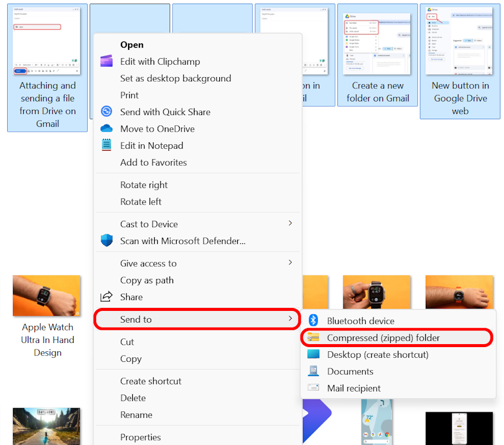The width and height of the screenshot is (504, 445).
Task: Click the Bluetooth icon in submenu
Action: coord(313,320)
